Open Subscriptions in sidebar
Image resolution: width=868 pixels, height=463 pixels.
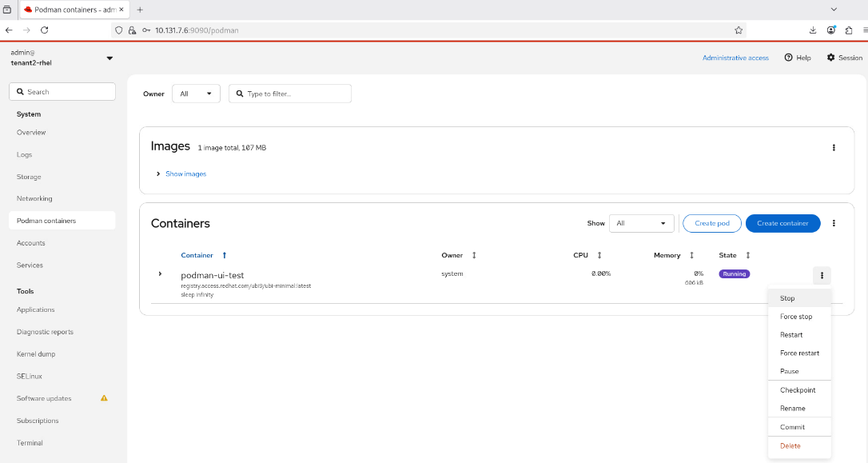point(62,421)
